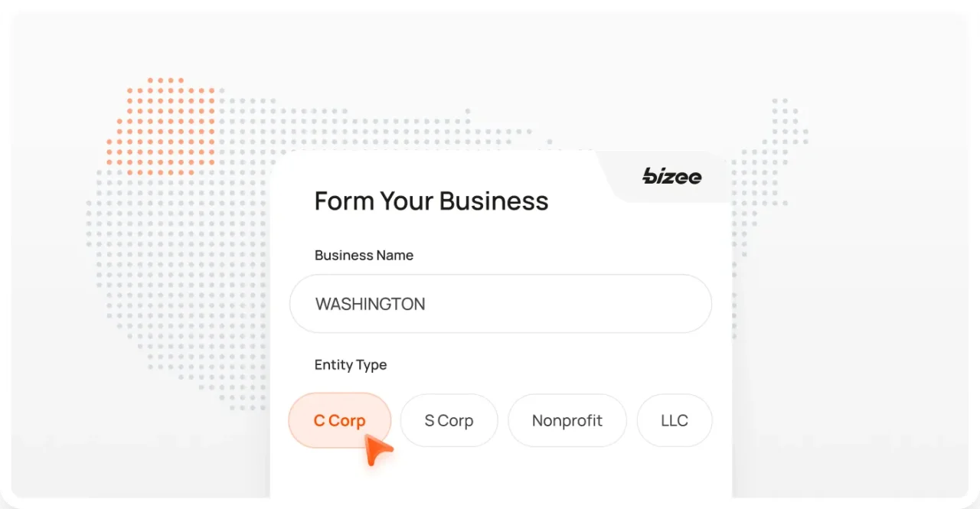Click blank card area below entity buttons

[x=500, y=475]
